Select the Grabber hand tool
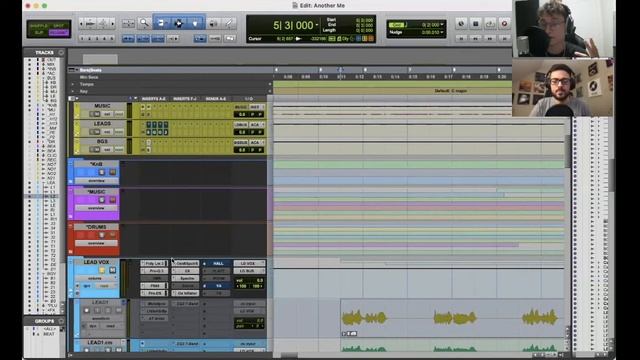Image resolution: width=640 pixels, height=360 pixels. [195, 23]
